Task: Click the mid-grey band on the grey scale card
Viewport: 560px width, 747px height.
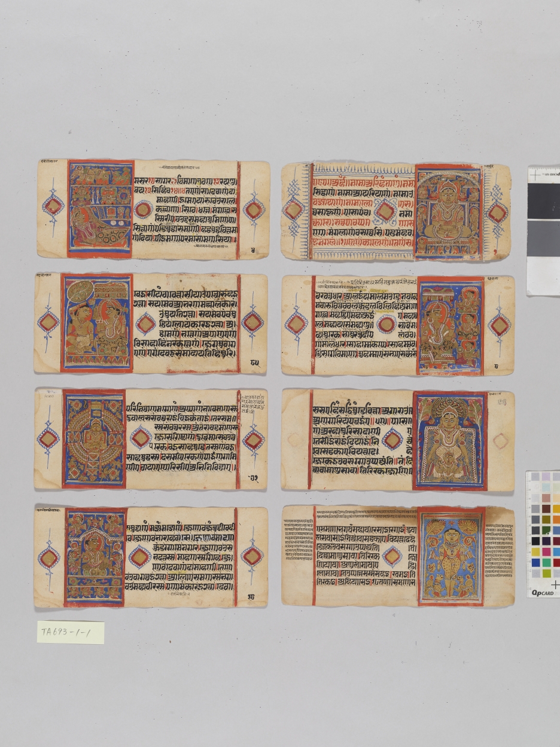Action: [x=544, y=238]
